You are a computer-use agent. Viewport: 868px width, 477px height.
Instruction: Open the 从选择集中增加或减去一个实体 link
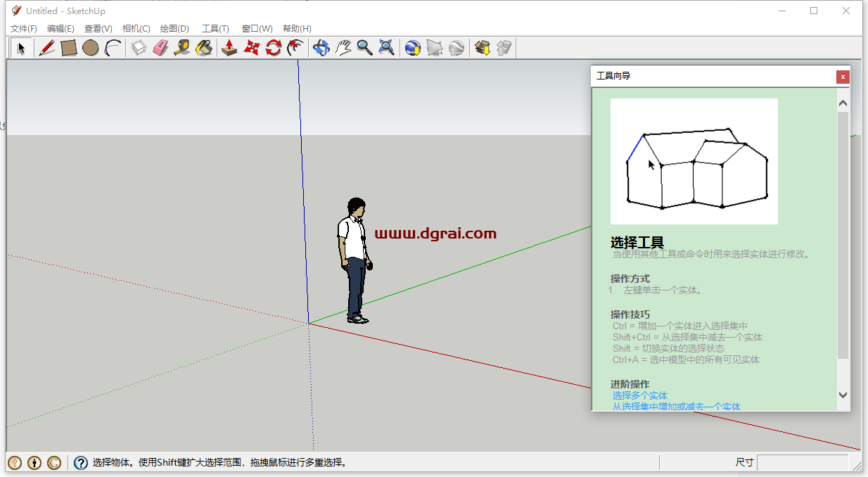tap(675, 407)
